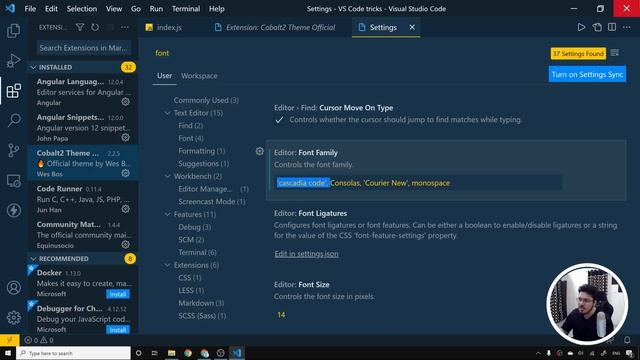The width and height of the screenshot is (640, 360).
Task: Click Turn on Settings Sync button
Action: coord(587,74)
